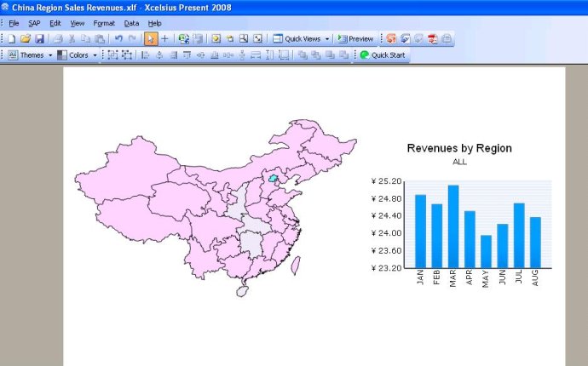Save the file with the floppy disk icon
This screenshot has height=366, width=588.
[x=39, y=39]
